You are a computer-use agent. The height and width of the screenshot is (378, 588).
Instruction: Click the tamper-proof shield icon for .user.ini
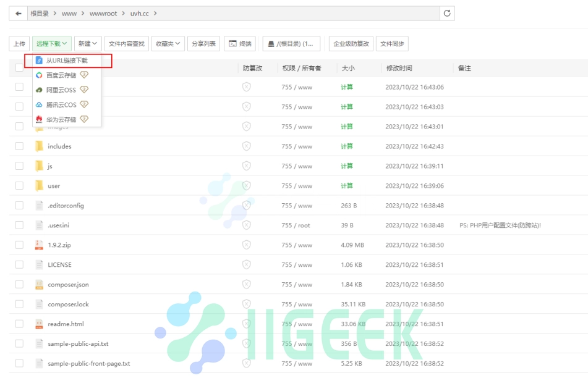click(x=247, y=225)
